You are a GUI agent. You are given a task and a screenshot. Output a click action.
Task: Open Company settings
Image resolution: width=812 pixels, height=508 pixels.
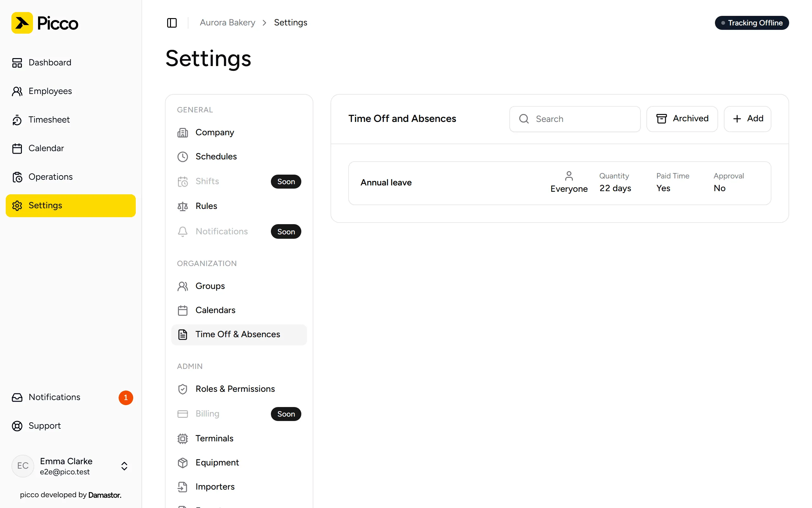(239, 132)
